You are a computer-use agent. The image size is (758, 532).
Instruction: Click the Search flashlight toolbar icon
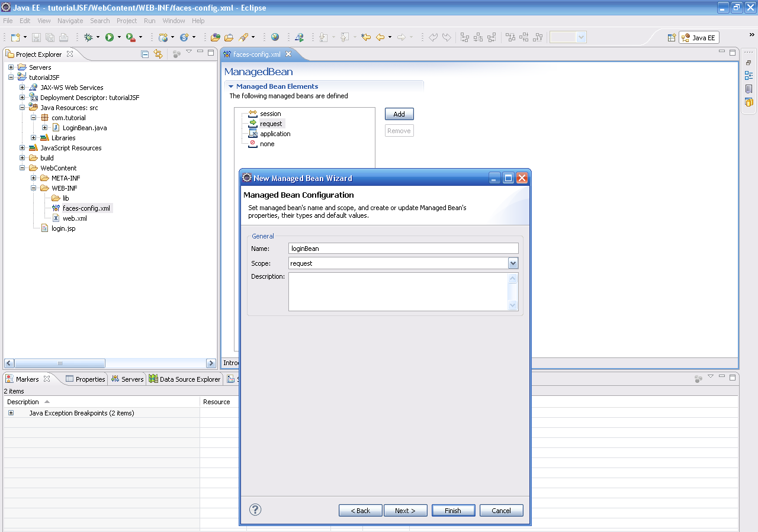tap(243, 37)
